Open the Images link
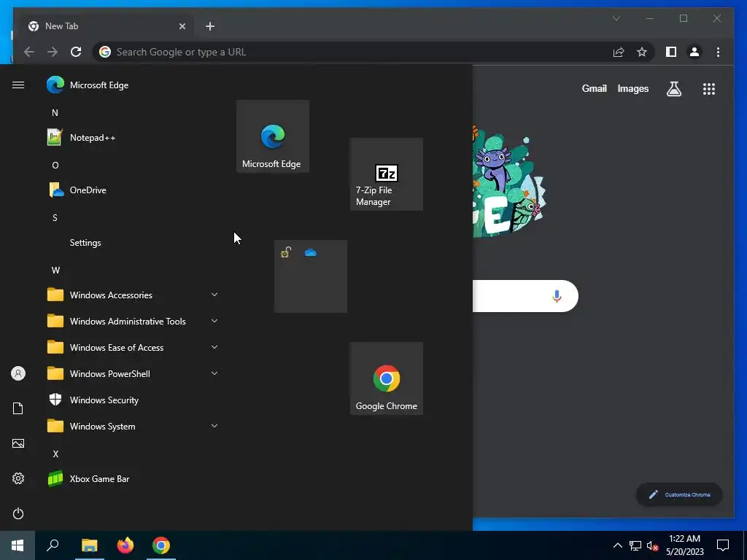The image size is (747, 560). [632, 88]
